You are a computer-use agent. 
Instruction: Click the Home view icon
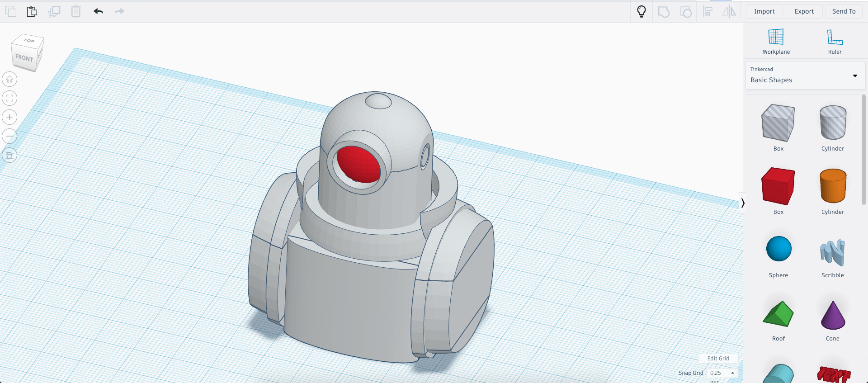pyautogui.click(x=9, y=80)
